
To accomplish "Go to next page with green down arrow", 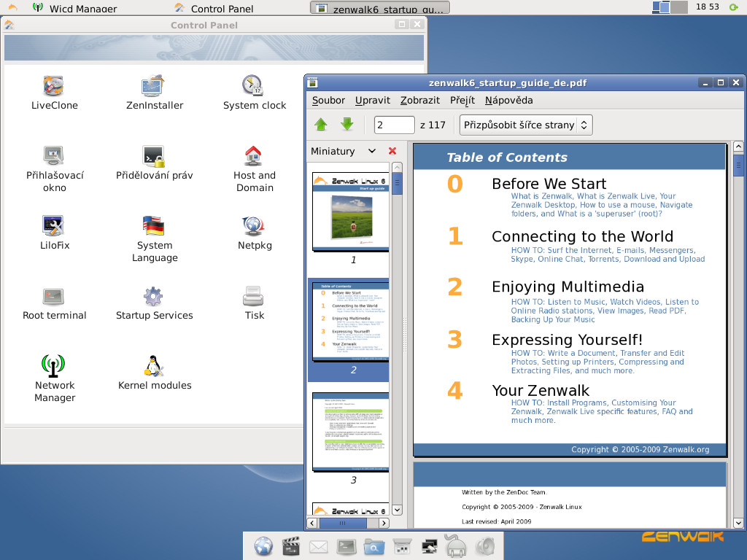I will click(347, 125).
